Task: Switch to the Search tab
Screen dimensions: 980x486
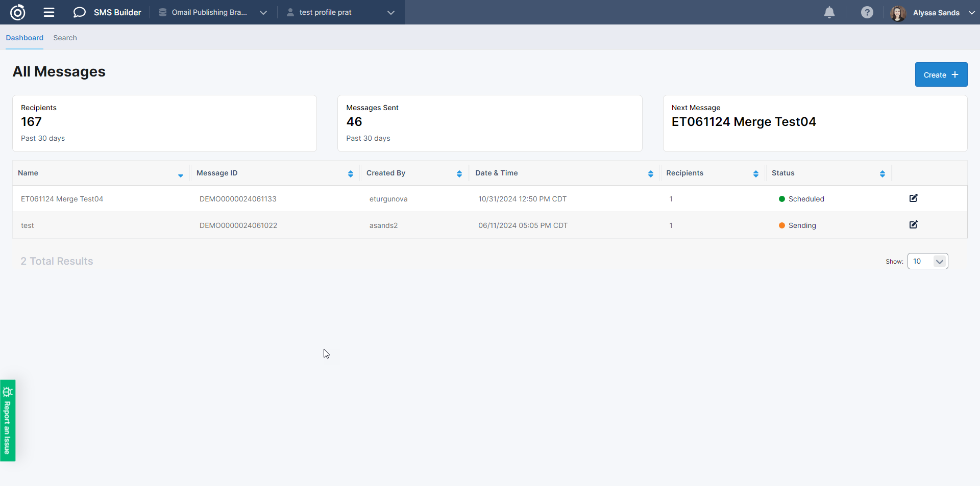Action: (65, 38)
